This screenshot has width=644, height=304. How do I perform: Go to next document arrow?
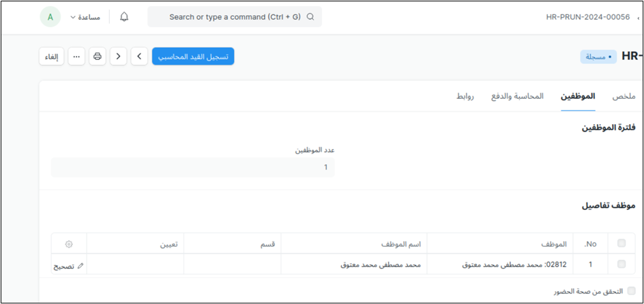[139, 57]
